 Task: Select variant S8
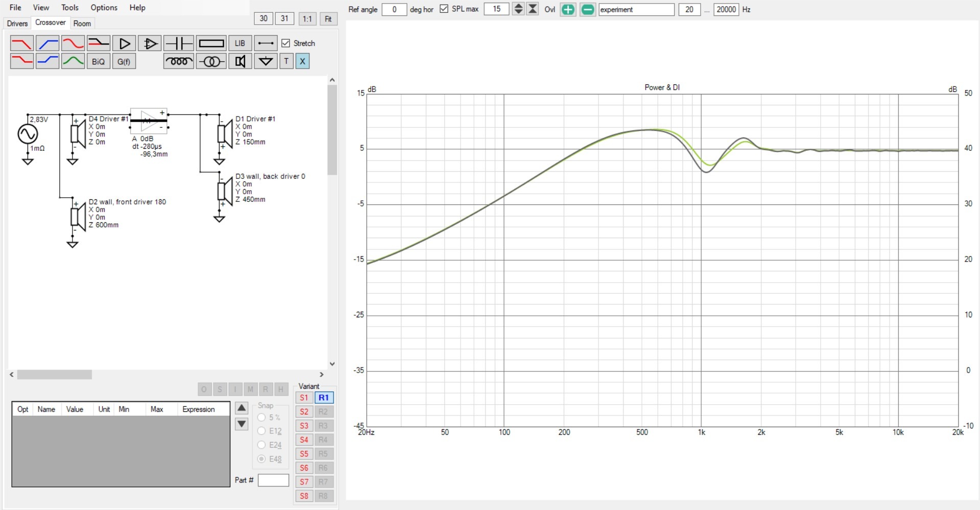tap(304, 496)
